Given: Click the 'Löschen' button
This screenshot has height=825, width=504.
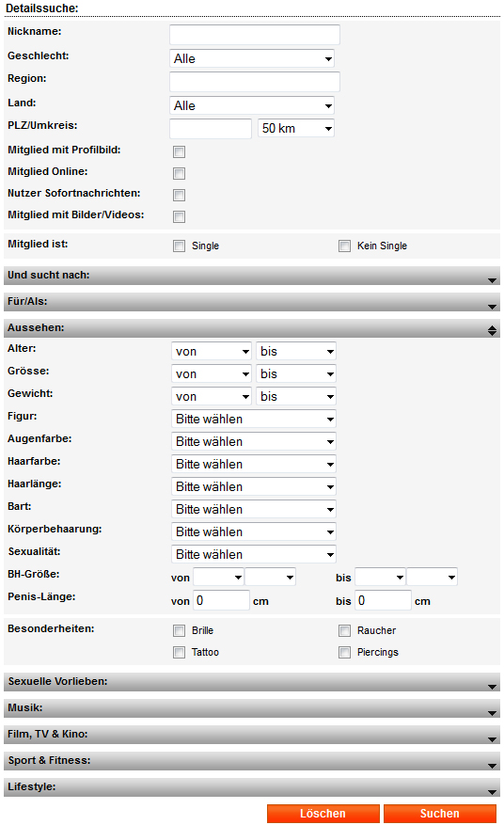Looking at the screenshot, I should coord(323,814).
